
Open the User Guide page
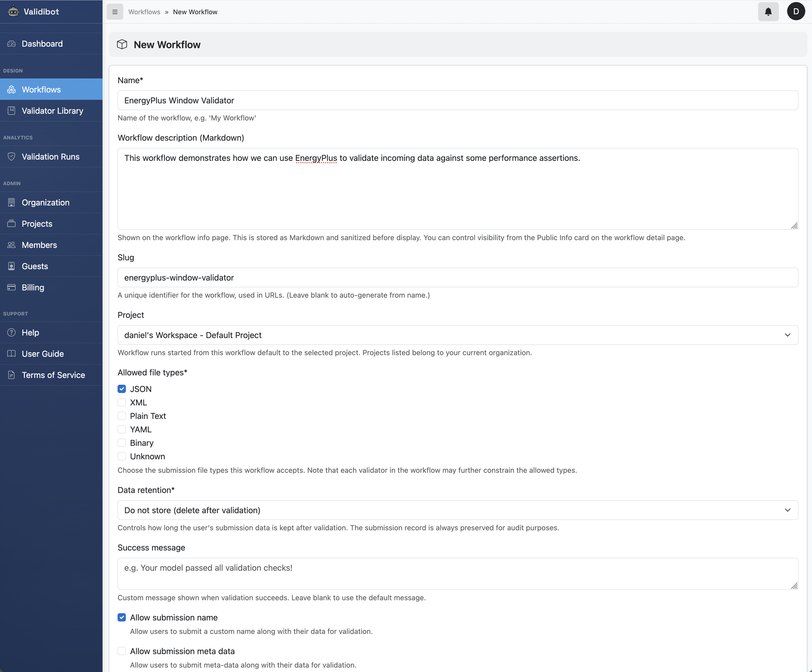click(42, 353)
